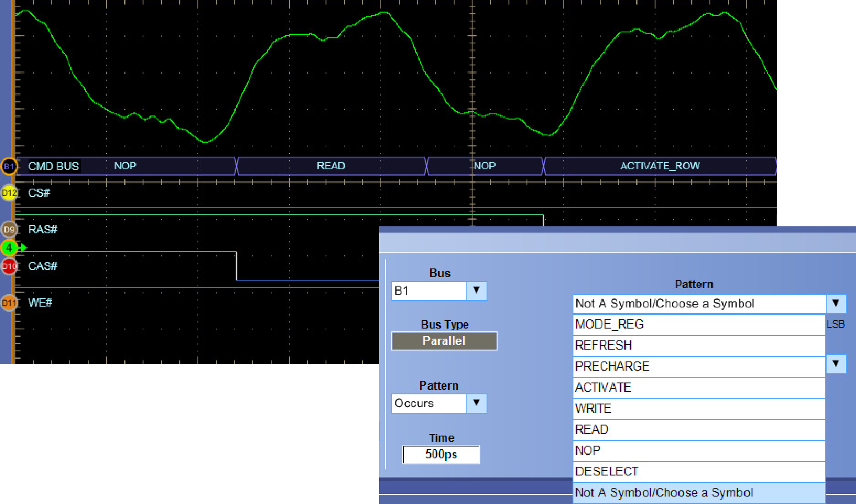
Task: Click the Time field showing 500ps
Action: 441,454
